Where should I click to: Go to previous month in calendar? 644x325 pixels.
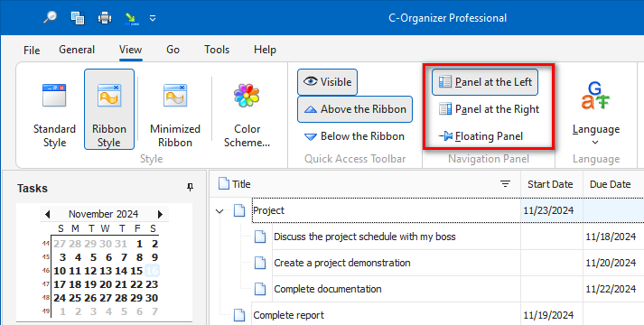point(47,214)
